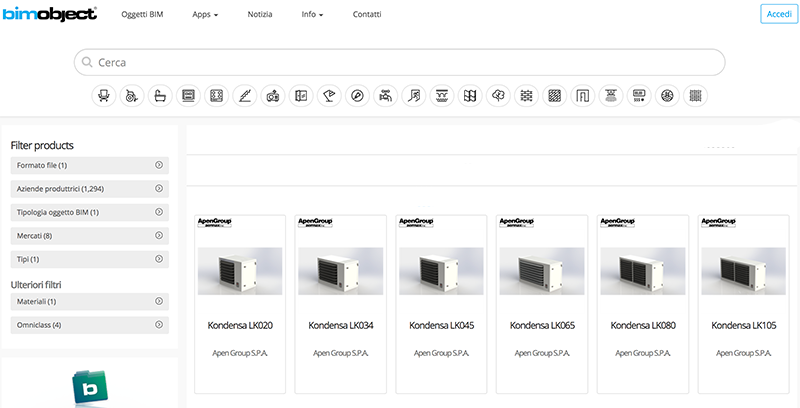The width and height of the screenshot is (800, 408).
Task: Open the floor heating category icon
Action: pos(442,96)
